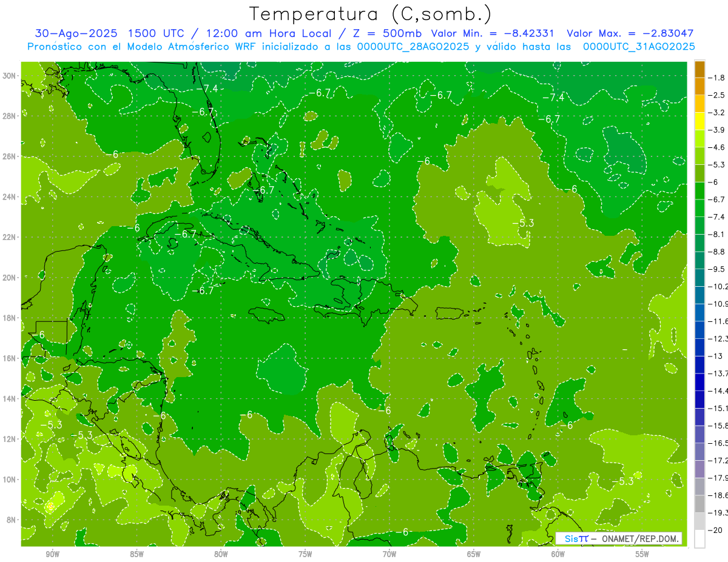
Task: Click the yellow swatch on the color scale
Action: pyautogui.click(x=699, y=121)
